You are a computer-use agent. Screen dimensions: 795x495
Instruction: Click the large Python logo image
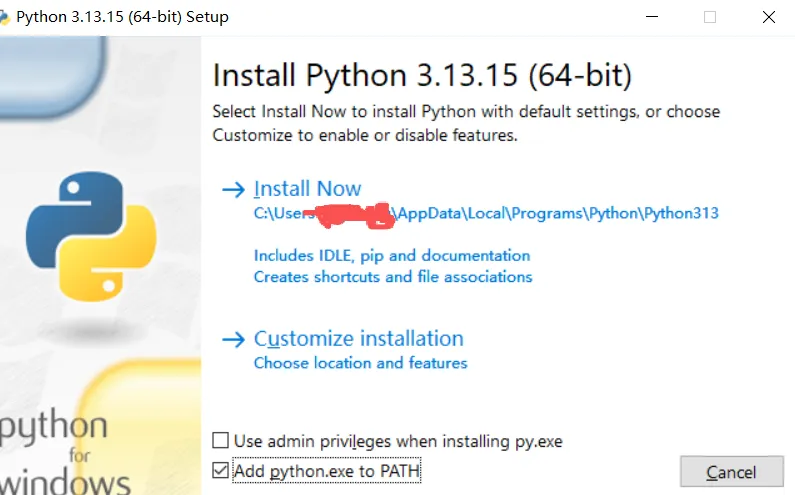pos(91,236)
